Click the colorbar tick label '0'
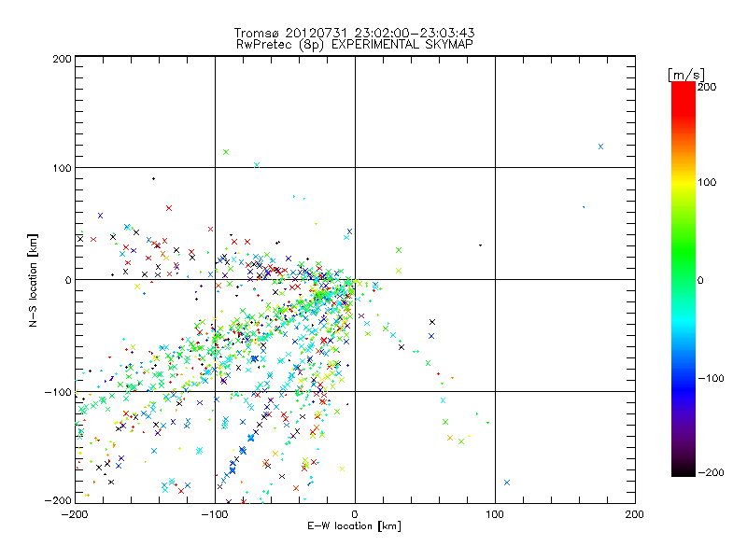Screen dimensions: 747x560 tap(700, 281)
